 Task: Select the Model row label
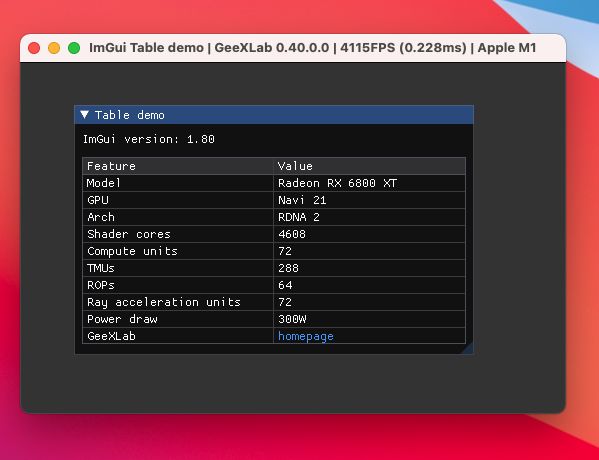tap(104, 183)
